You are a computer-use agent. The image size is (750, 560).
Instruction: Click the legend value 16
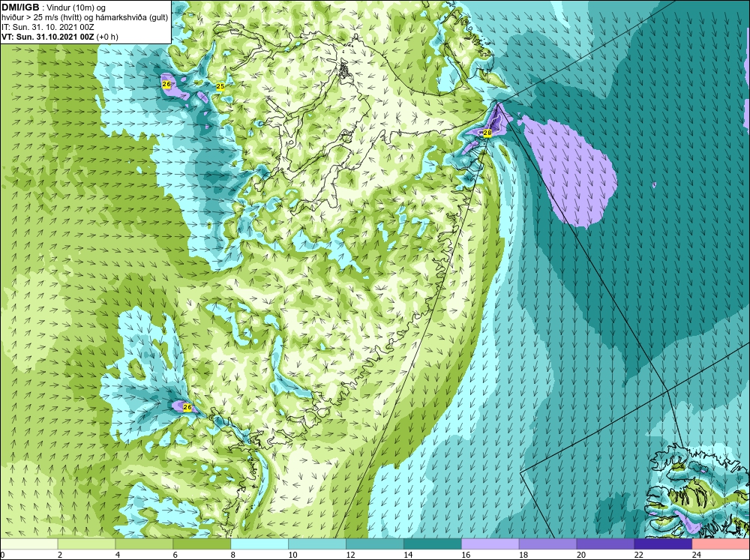click(x=466, y=555)
